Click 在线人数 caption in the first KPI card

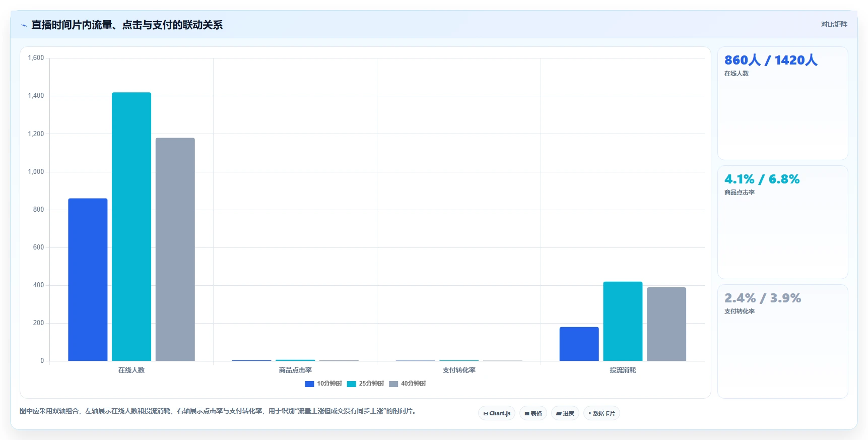(x=737, y=74)
